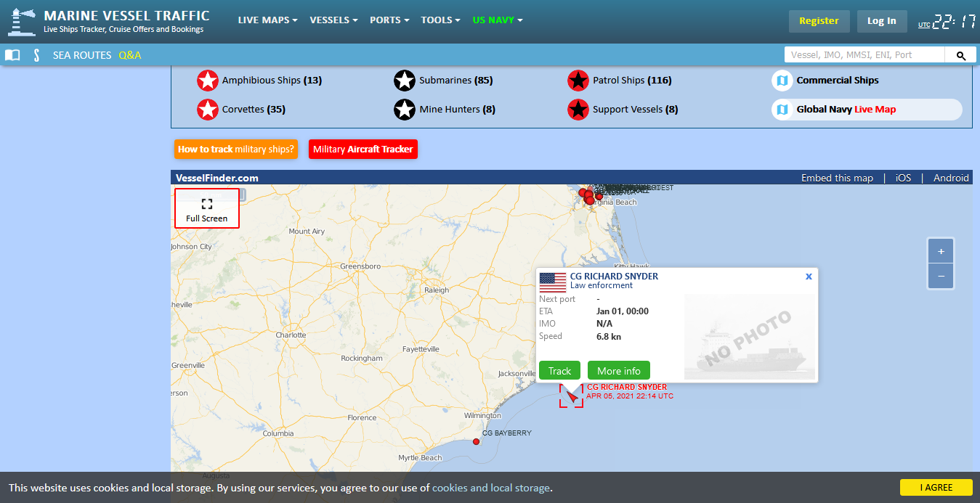The width and height of the screenshot is (980, 503).
Task: Click the sea route squiggle icon
Action: (x=36, y=55)
